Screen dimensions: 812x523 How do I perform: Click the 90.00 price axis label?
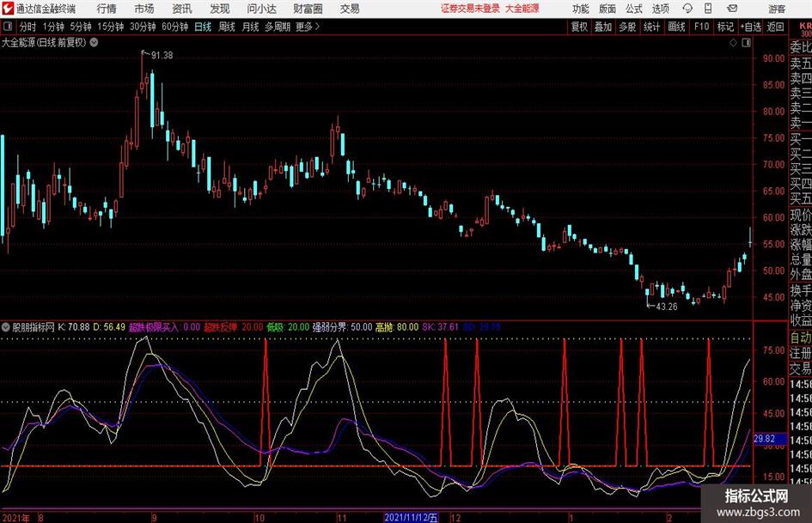click(773, 58)
